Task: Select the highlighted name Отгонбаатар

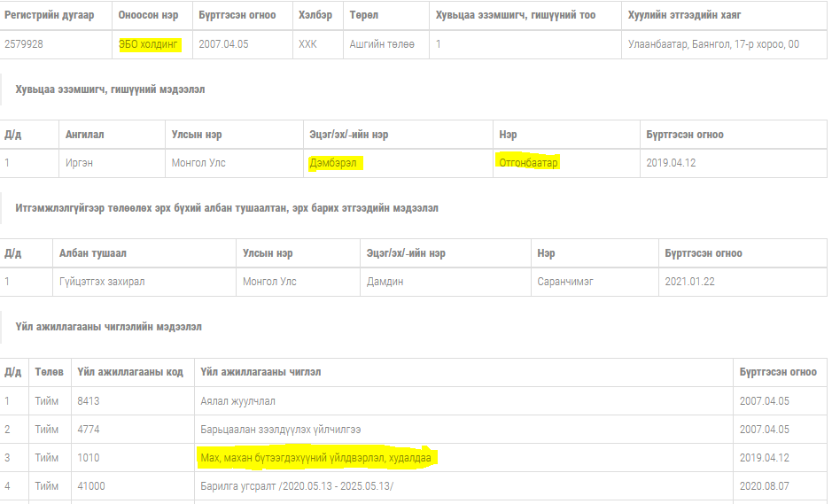Action: (x=529, y=163)
